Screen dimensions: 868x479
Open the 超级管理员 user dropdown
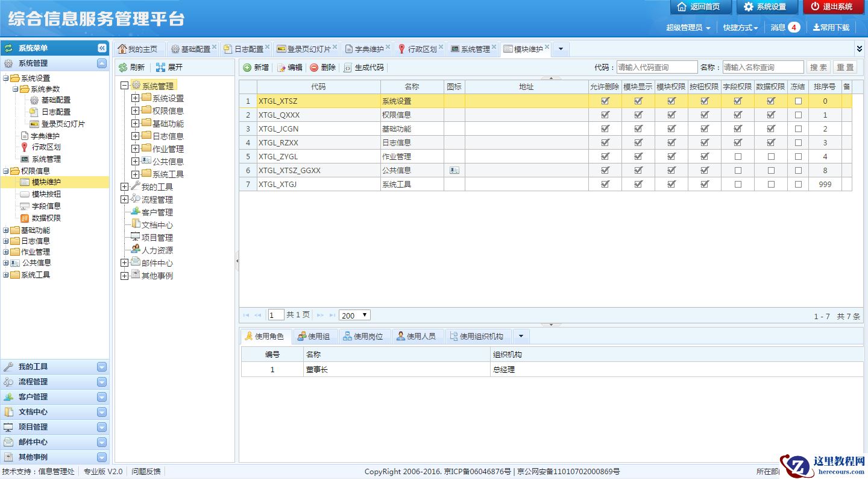(688, 28)
